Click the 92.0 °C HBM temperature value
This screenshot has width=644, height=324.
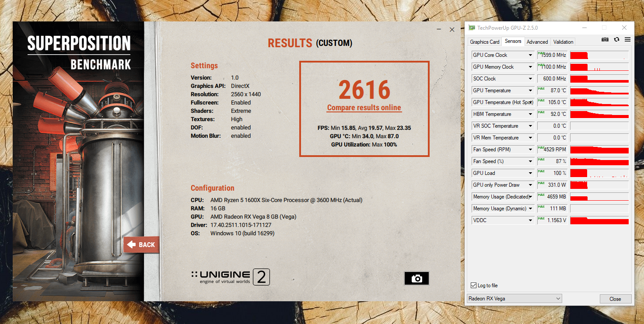pyautogui.click(x=552, y=114)
